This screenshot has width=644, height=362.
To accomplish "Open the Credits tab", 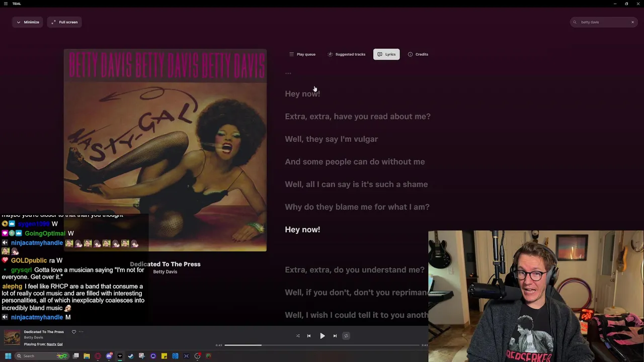I will 418,54.
